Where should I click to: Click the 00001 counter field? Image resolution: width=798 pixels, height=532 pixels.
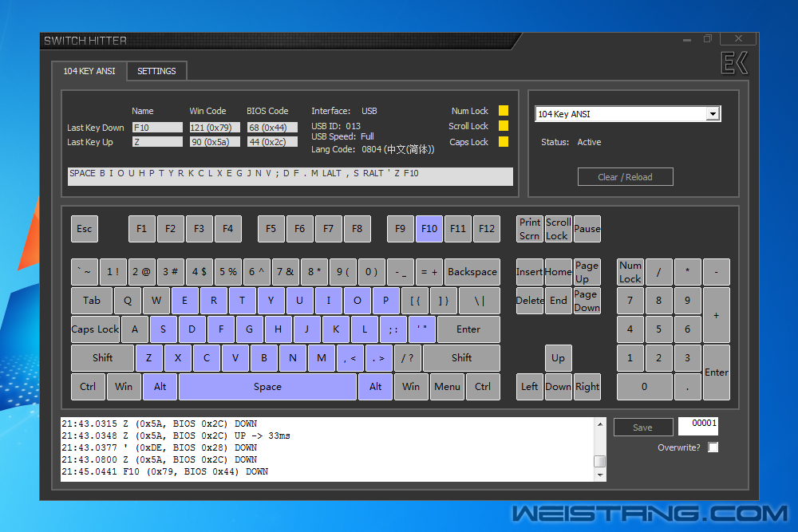[697, 426]
